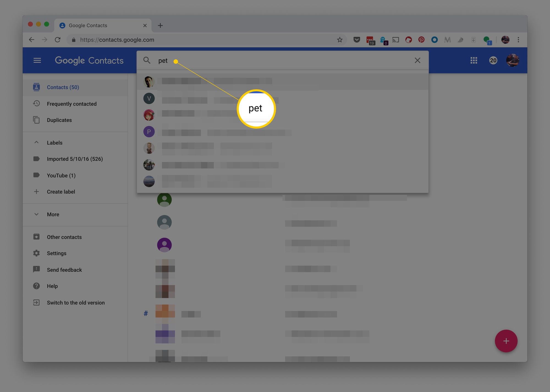
Task: Click the Settings gear icon
Action: tap(36, 253)
